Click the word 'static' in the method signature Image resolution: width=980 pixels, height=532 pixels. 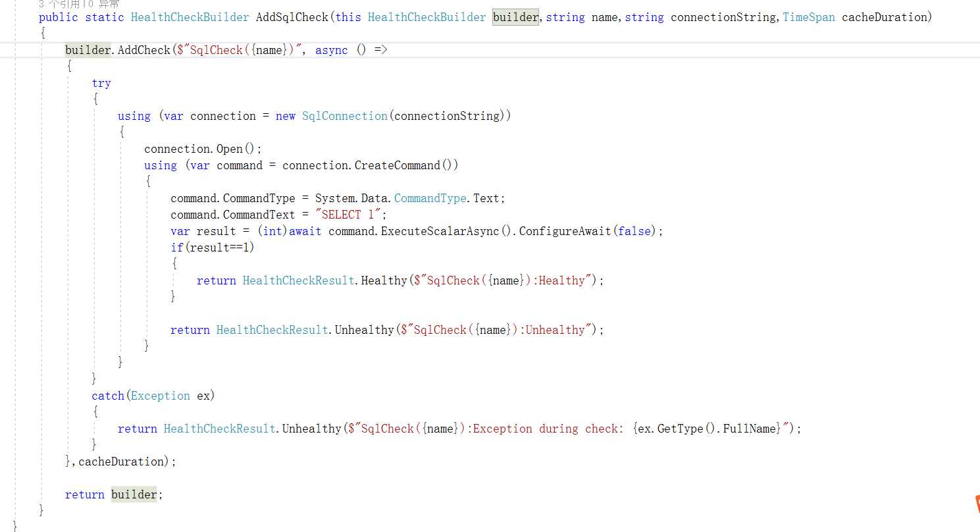click(x=105, y=17)
